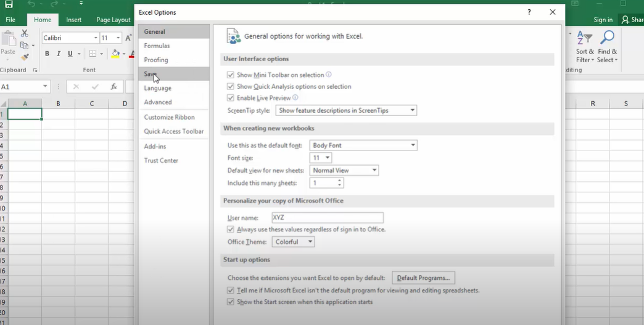The image size is (644, 325).
Task: Click the Paste clipboard icon
Action: 8,39
